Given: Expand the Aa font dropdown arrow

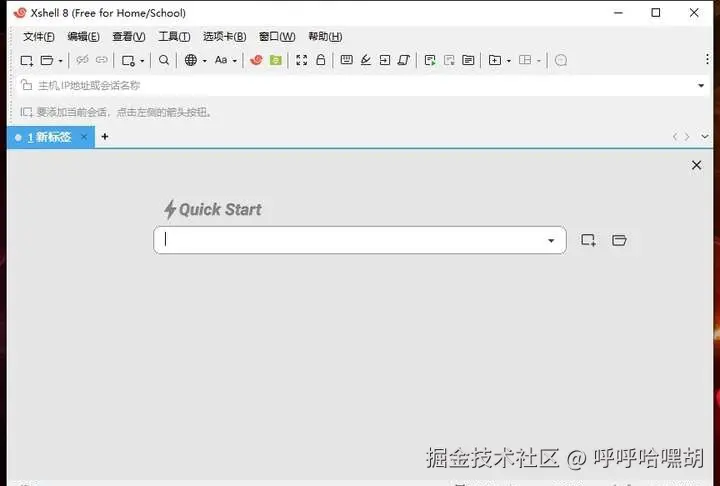Looking at the screenshot, I should (234, 61).
